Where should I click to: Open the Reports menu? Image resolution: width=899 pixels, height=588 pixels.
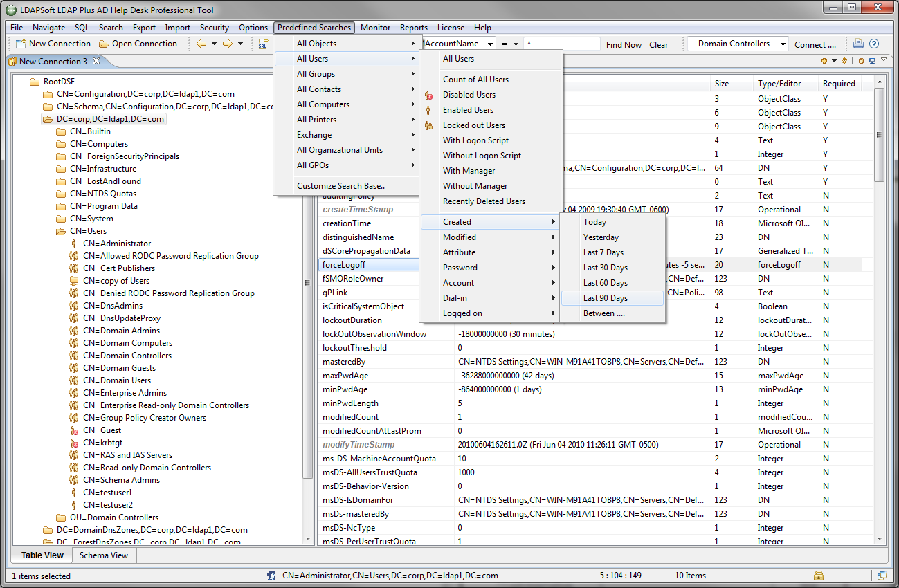pyautogui.click(x=413, y=28)
